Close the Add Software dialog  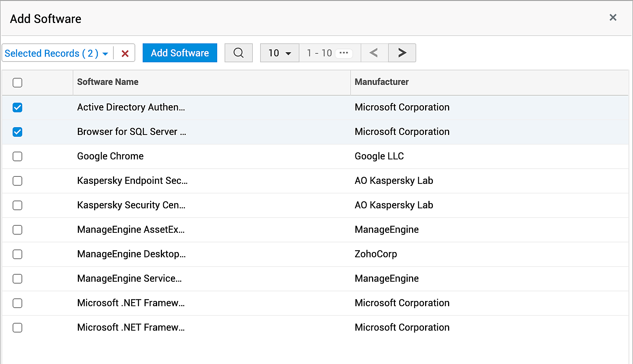coord(613,17)
